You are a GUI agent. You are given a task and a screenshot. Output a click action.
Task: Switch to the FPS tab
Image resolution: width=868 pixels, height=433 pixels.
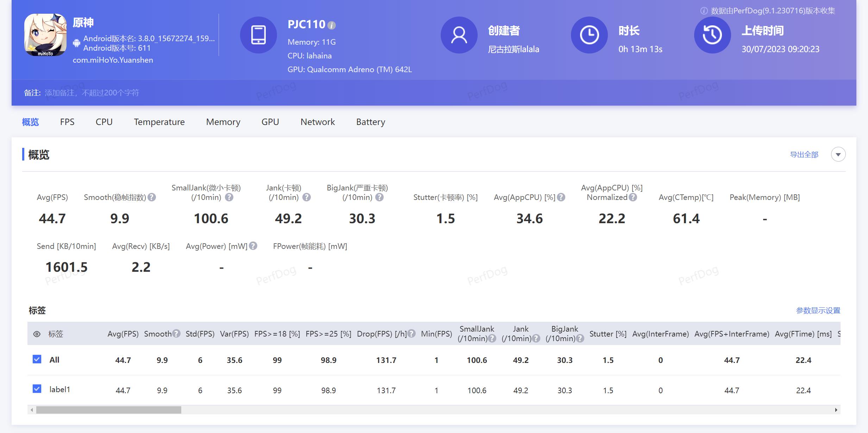67,122
